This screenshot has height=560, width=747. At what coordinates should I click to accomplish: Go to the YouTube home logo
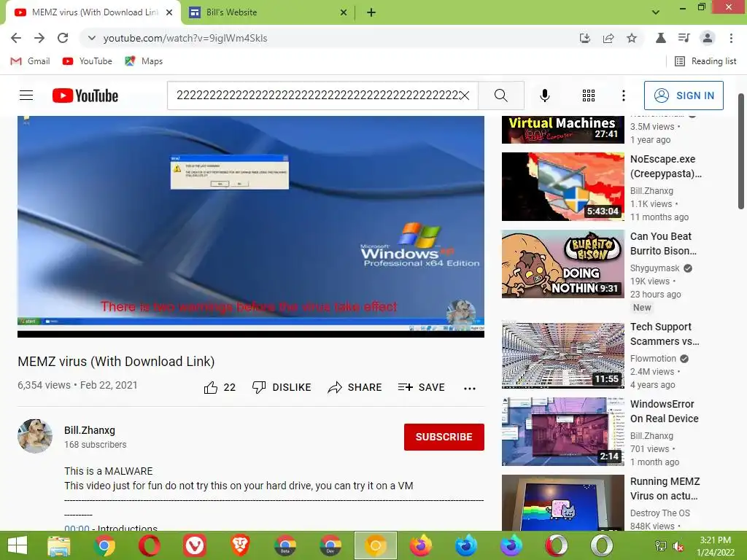pos(85,96)
